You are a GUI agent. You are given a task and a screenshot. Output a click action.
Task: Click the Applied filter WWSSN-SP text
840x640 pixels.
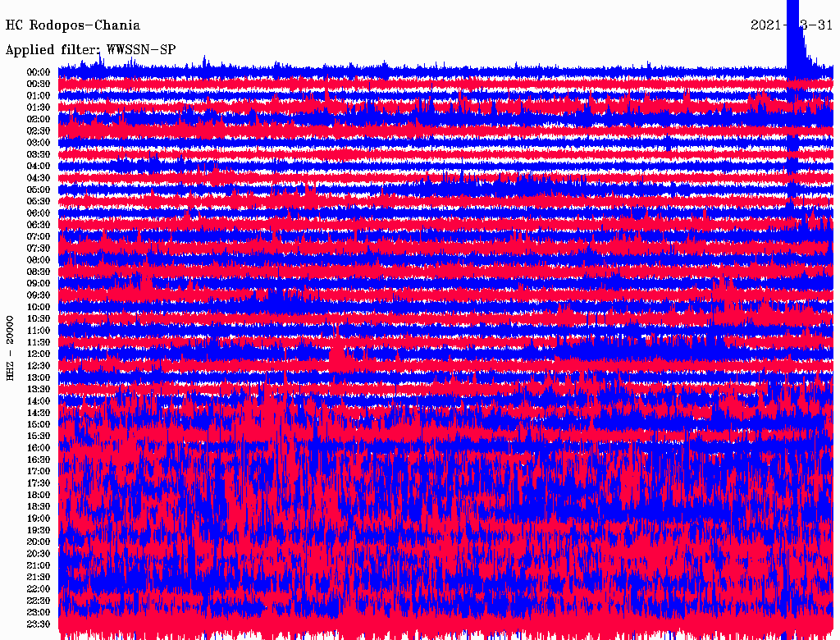point(90,49)
